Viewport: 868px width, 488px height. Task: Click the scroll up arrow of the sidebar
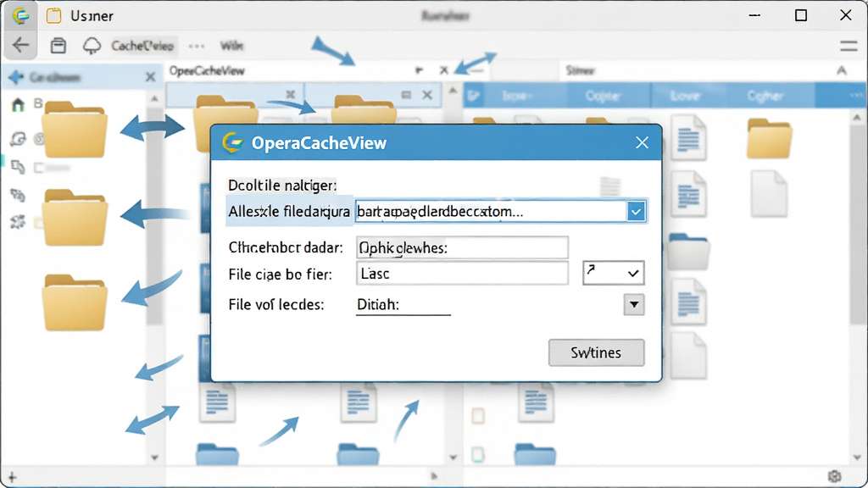(x=154, y=99)
